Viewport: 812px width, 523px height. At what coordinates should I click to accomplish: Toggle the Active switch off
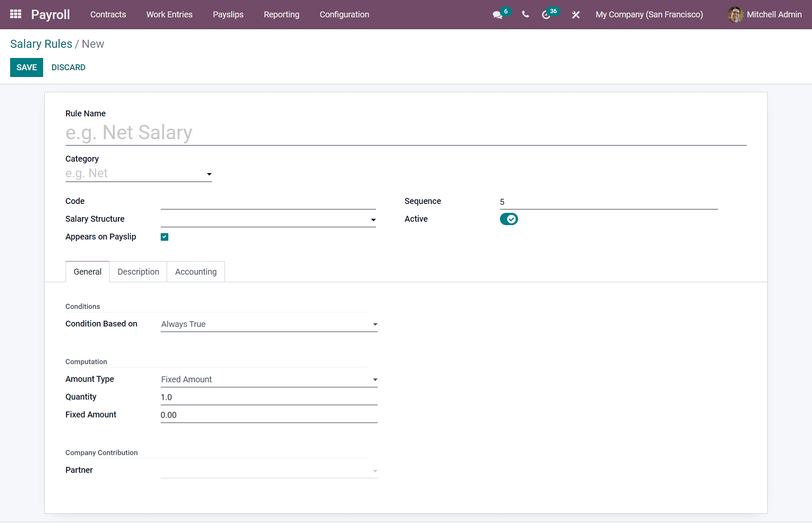(x=508, y=219)
